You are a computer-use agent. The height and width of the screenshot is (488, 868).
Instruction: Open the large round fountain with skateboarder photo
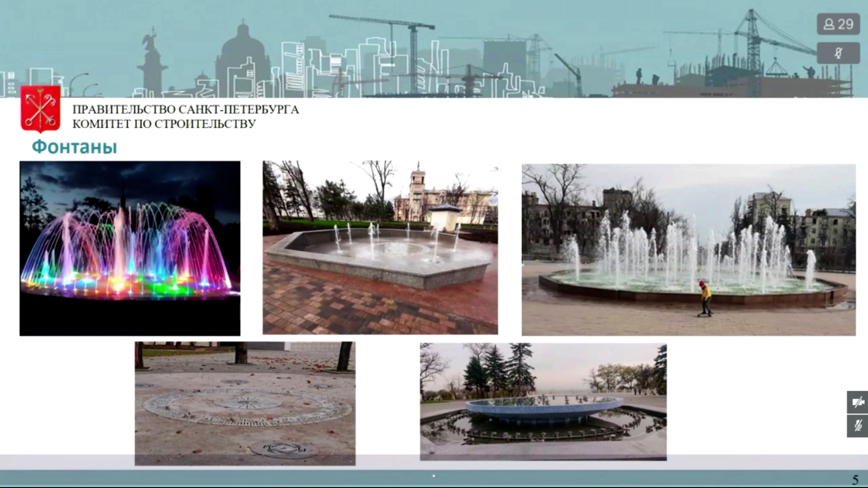(x=688, y=249)
